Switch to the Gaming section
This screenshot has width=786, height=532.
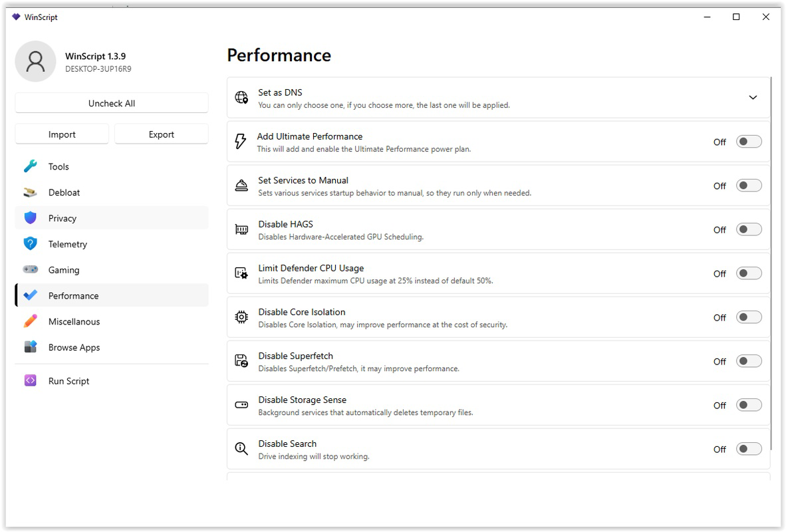pyautogui.click(x=112, y=270)
